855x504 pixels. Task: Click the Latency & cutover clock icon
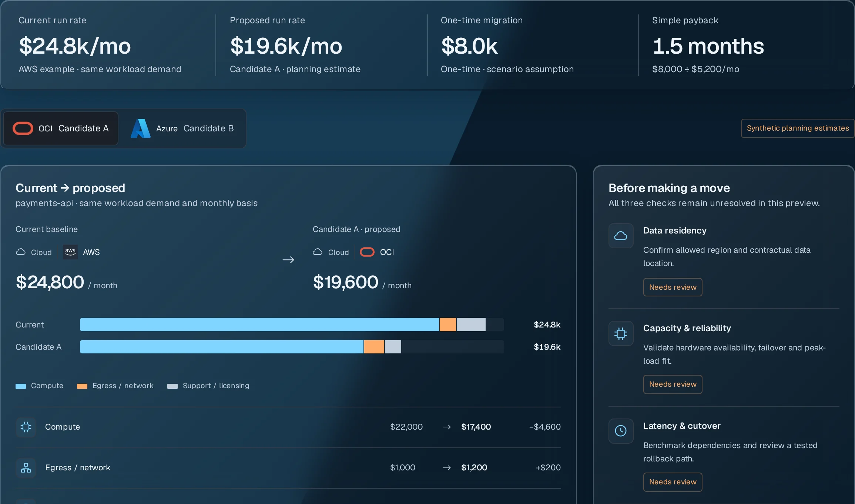tap(621, 431)
